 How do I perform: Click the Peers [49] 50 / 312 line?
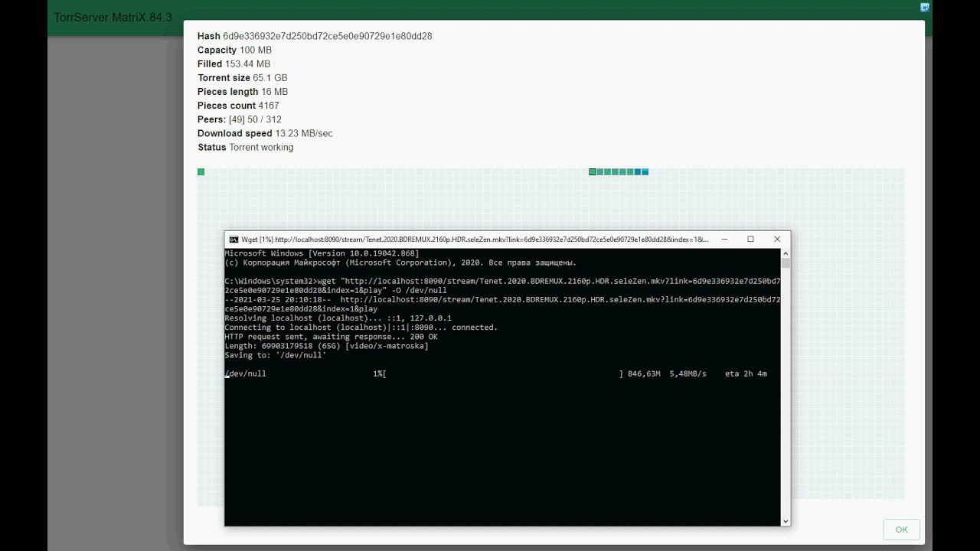[240, 119]
